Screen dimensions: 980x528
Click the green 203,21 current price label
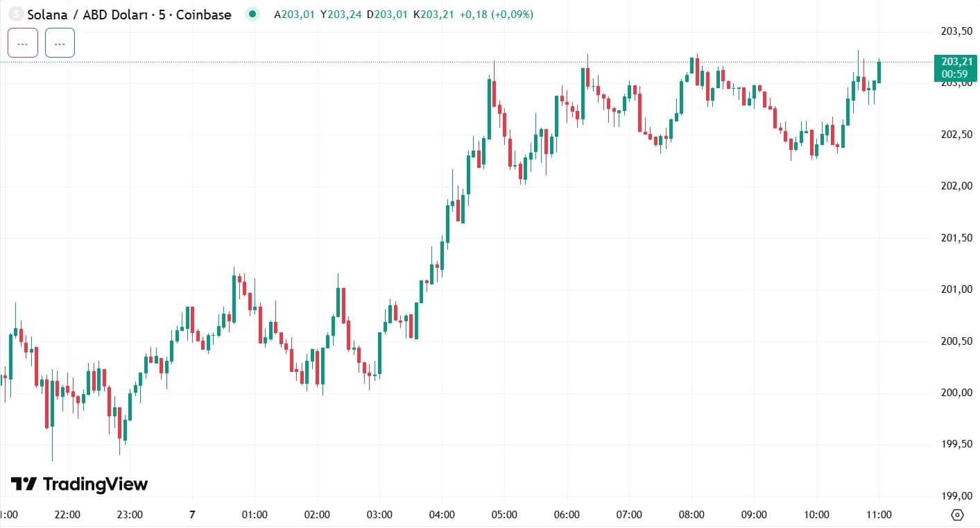tap(954, 62)
